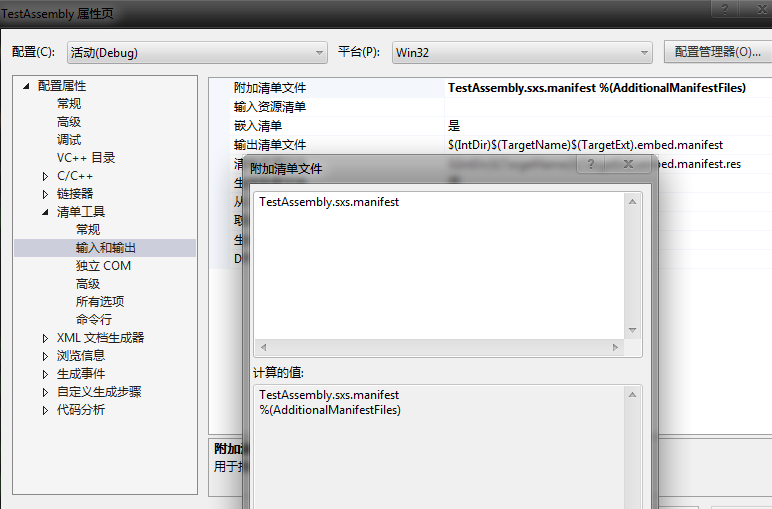Select the VC++ 目录 tree item
The image size is (772, 509).
85,158
